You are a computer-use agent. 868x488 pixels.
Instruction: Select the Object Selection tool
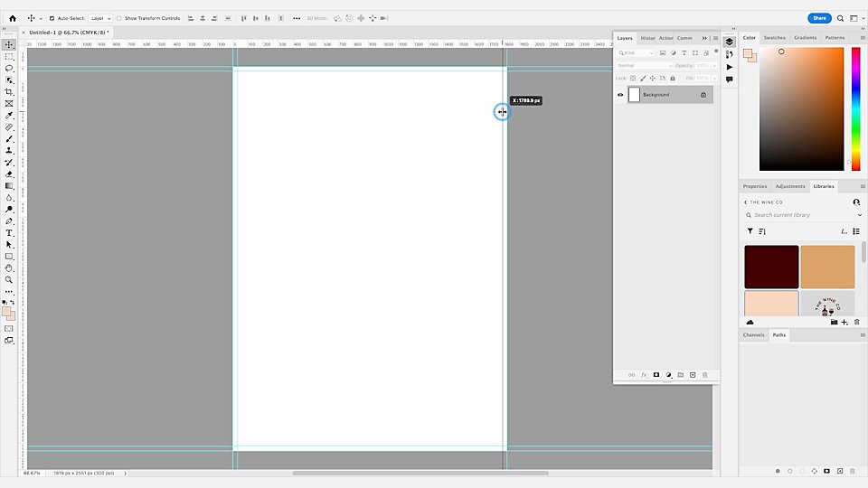click(9, 80)
